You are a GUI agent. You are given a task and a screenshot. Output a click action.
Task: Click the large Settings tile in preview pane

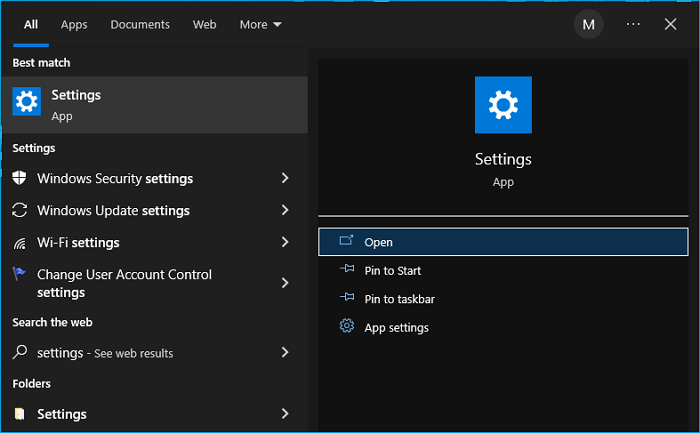(x=503, y=104)
